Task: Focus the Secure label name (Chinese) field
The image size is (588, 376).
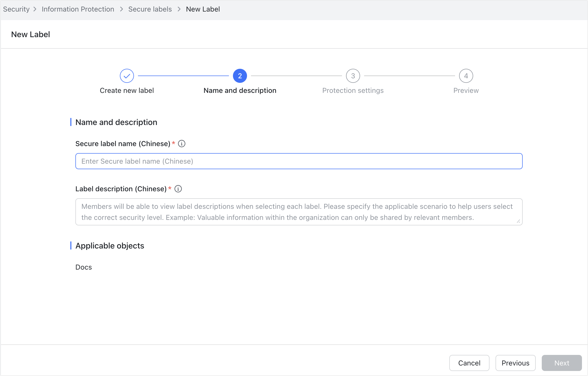Action: [x=299, y=161]
